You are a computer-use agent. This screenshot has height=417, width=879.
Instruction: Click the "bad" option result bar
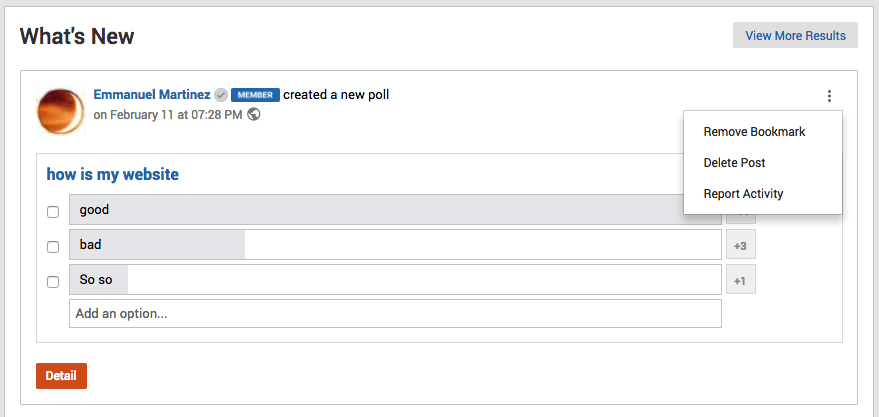point(395,244)
